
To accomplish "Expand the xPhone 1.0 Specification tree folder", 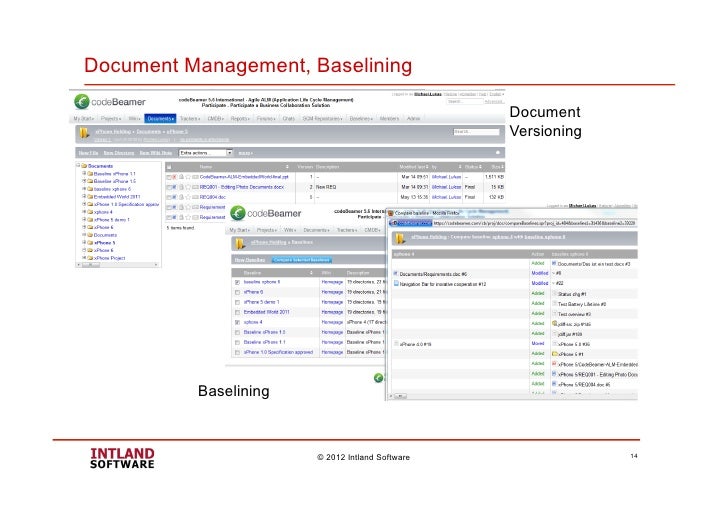I will 84,204.
